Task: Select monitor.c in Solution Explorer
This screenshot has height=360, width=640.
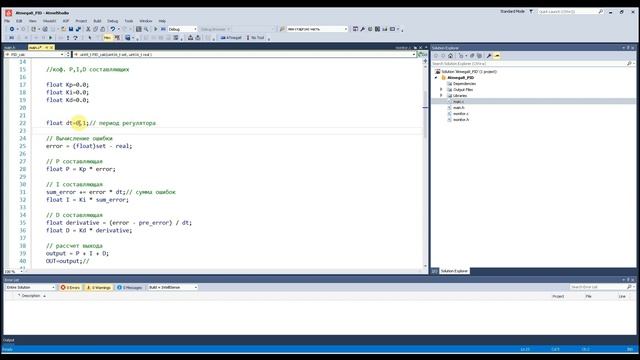Action: (x=461, y=114)
